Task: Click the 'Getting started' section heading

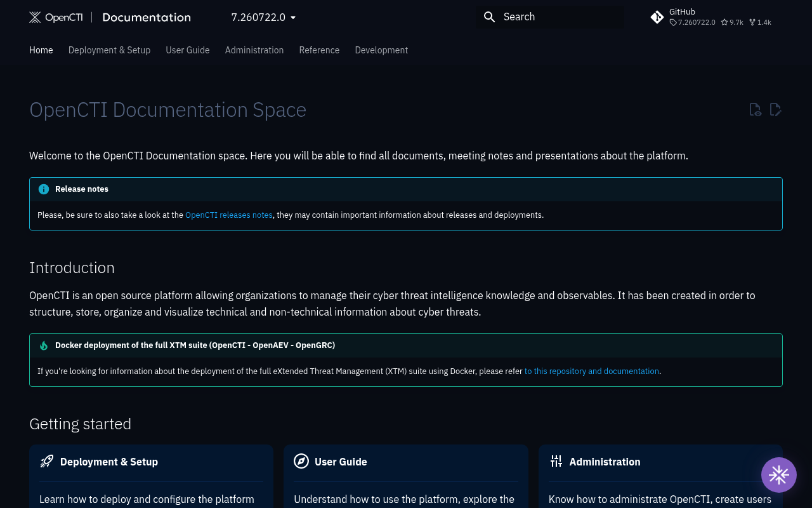Action: click(x=81, y=424)
